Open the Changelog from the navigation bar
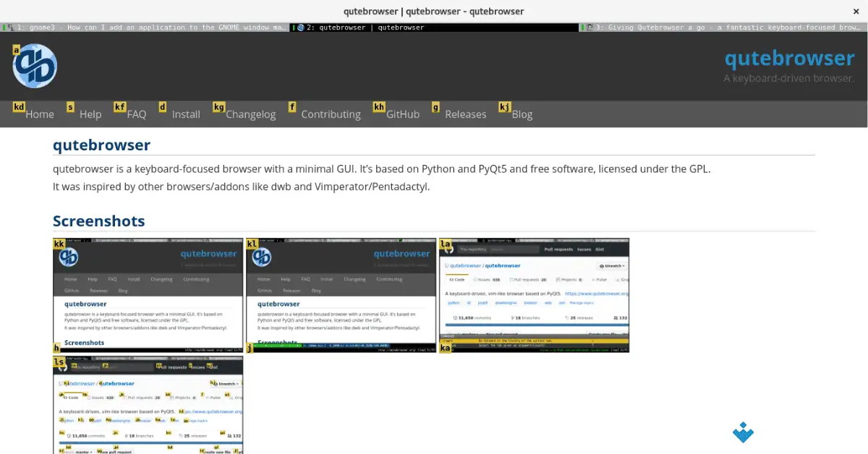868x454 pixels. click(251, 113)
